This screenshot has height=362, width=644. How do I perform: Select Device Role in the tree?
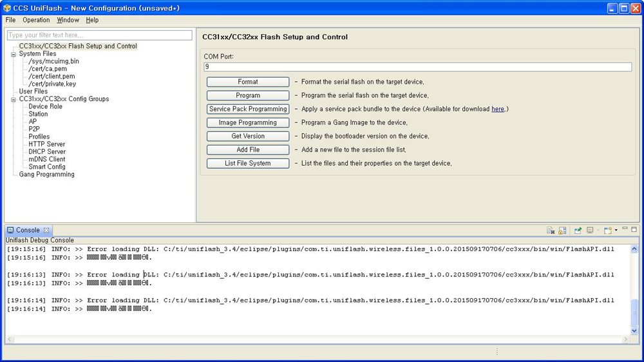pyautogui.click(x=45, y=106)
